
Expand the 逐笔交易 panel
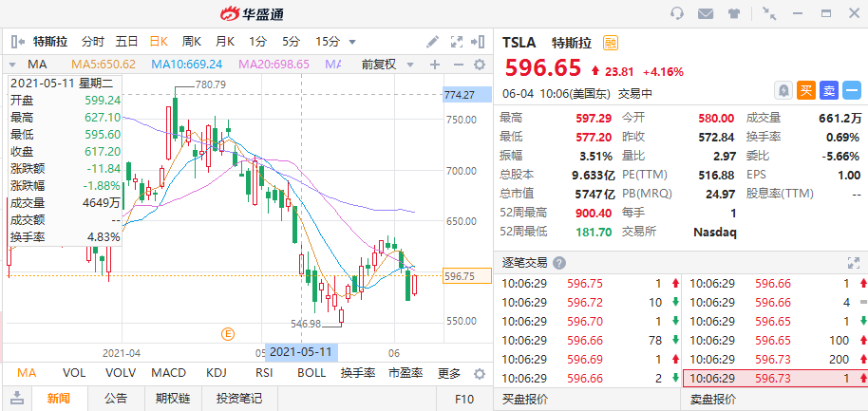[x=854, y=263]
